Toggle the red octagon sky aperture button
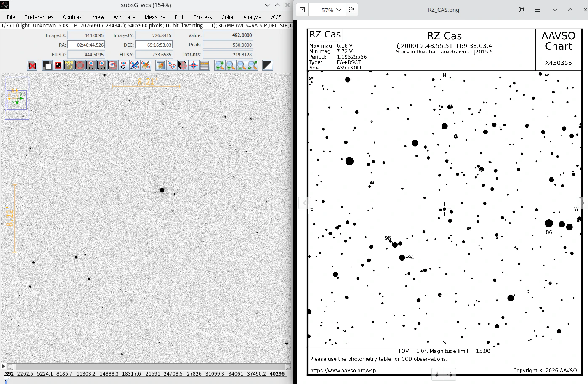This screenshot has height=384, width=588. point(80,65)
